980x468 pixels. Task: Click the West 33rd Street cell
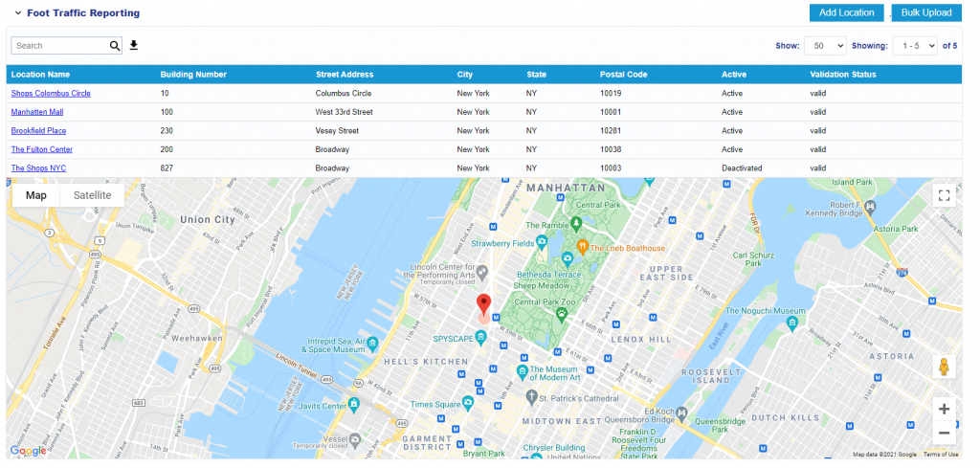tap(344, 112)
